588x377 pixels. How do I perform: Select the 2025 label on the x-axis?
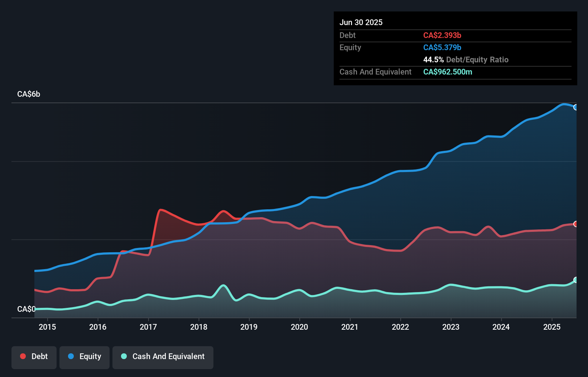pyautogui.click(x=552, y=327)
